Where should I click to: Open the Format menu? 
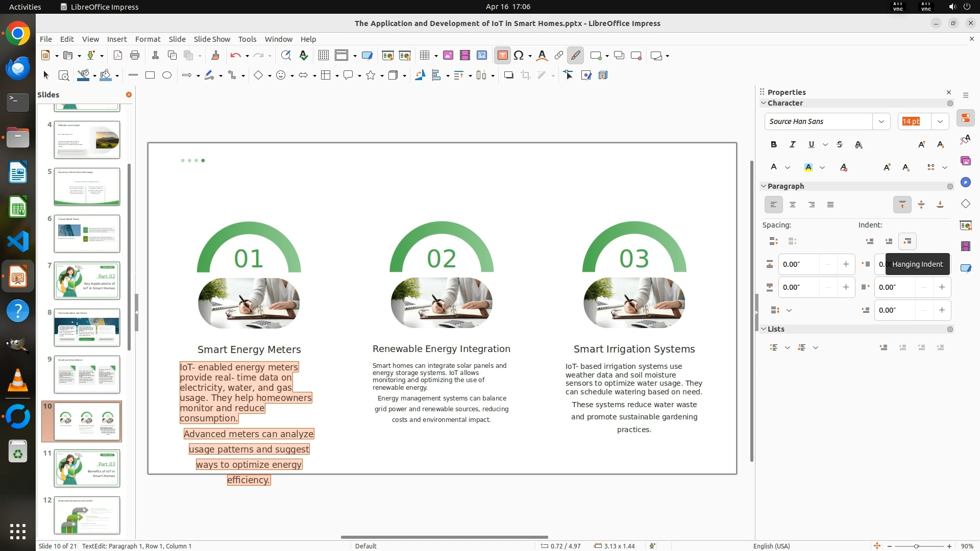tap(148, 39)
